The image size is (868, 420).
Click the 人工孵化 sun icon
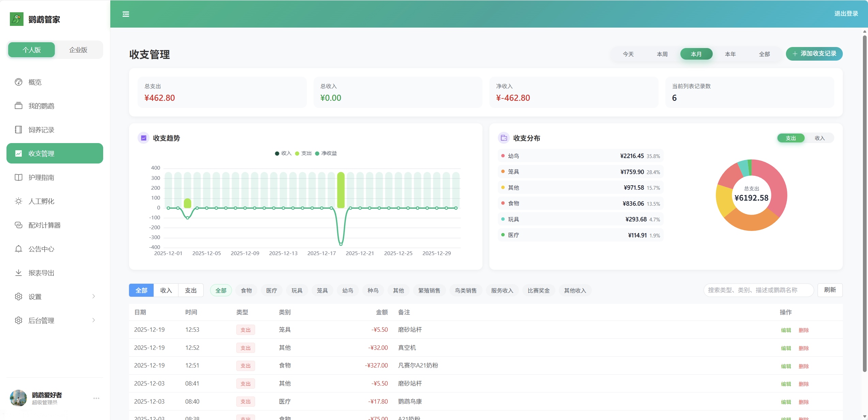[18, 201]
